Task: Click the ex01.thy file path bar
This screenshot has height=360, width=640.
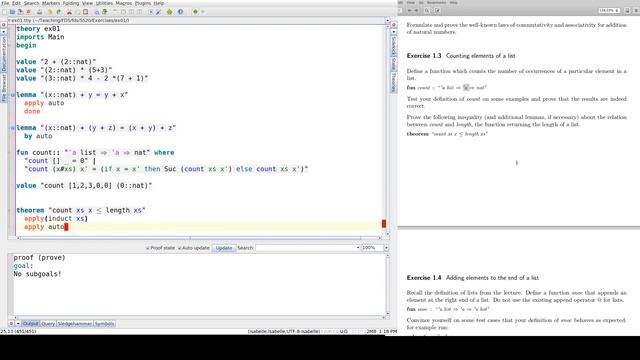Action: (196, 20)
